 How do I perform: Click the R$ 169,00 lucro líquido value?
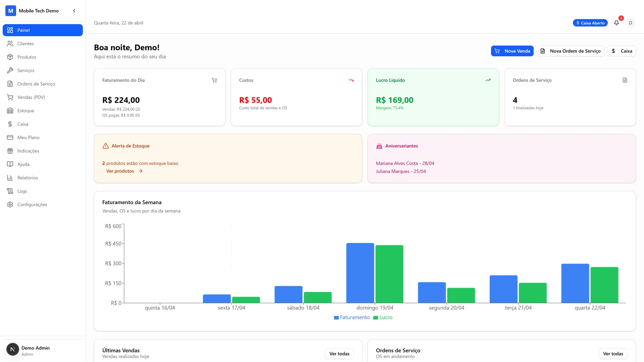(394, 100)
